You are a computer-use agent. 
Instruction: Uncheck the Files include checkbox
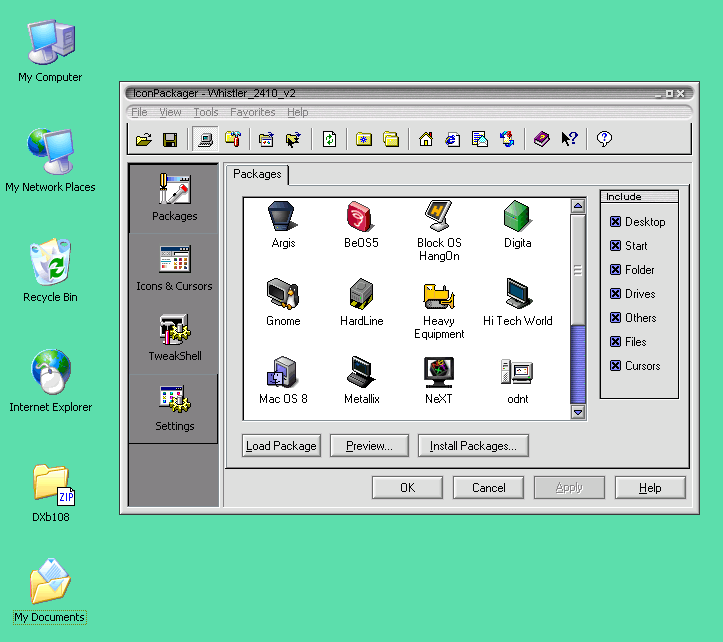(615, 342)
